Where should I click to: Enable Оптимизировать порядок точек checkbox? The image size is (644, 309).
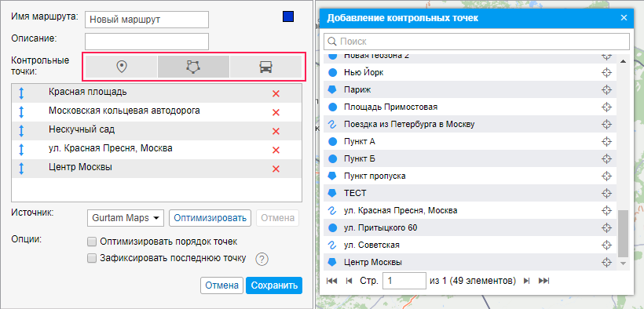(92, 242)
